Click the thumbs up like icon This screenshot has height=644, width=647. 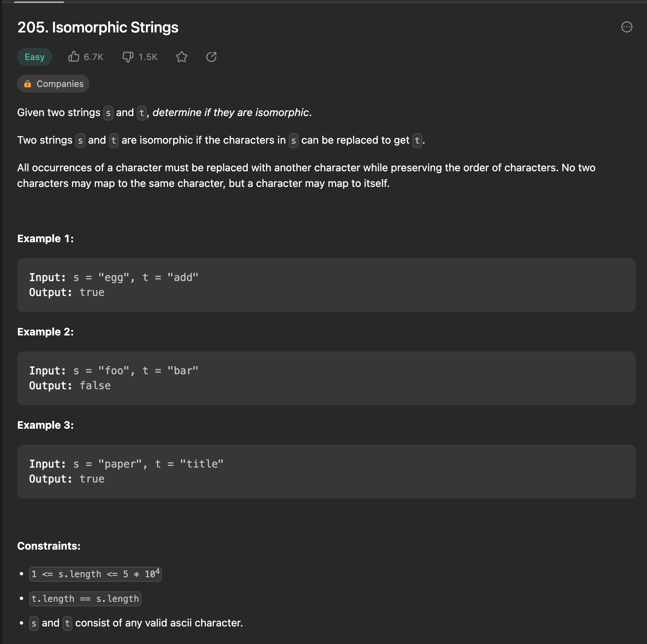[x=74, y=57]
